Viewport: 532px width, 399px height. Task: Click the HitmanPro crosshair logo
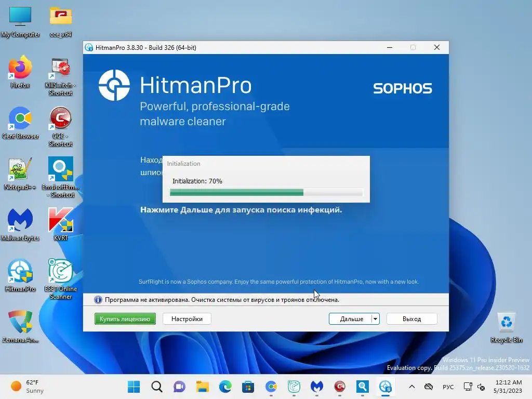pos(114,85)
